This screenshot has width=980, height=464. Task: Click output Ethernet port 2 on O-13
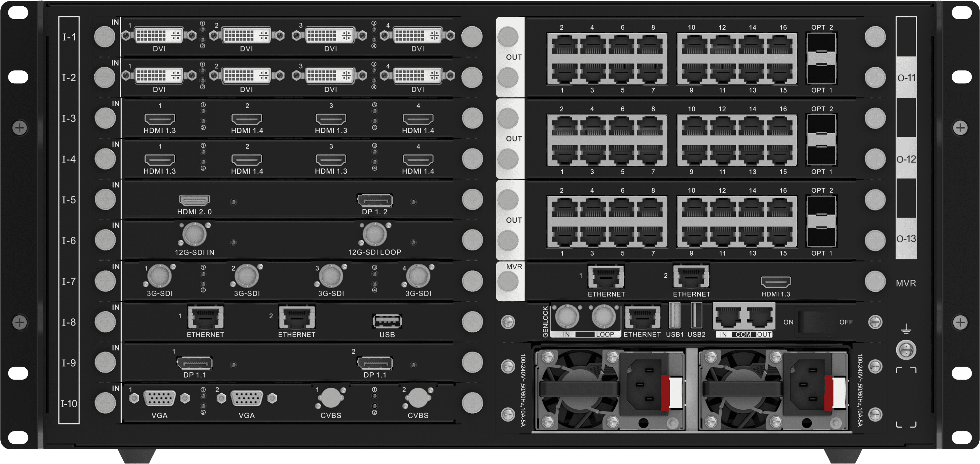pos(565,209)
